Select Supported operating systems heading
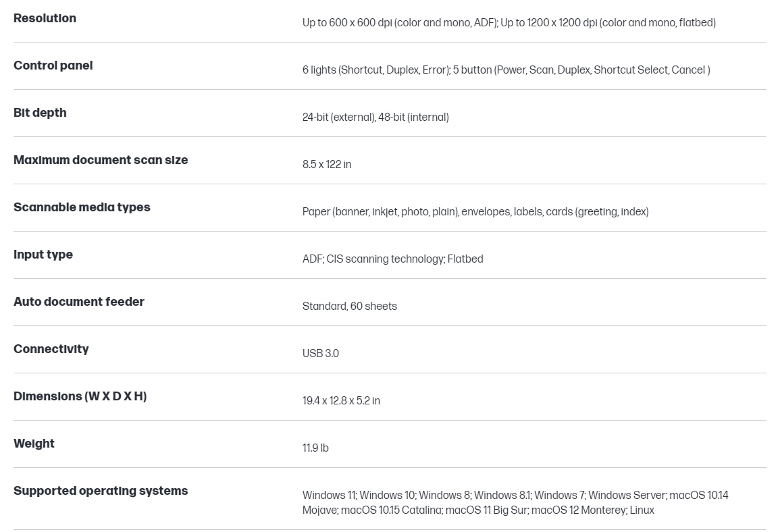The width and height of the screenshot is (780, 532). 101,491
